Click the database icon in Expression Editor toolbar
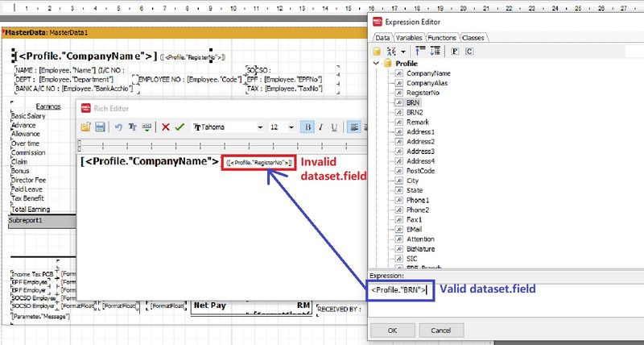The image size is (644, 345). point(377,52)
